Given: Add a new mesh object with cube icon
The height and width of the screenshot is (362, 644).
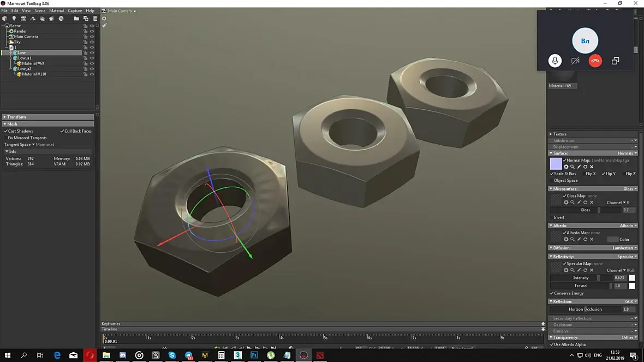Looking at the screenshot, I should [4, 19].
